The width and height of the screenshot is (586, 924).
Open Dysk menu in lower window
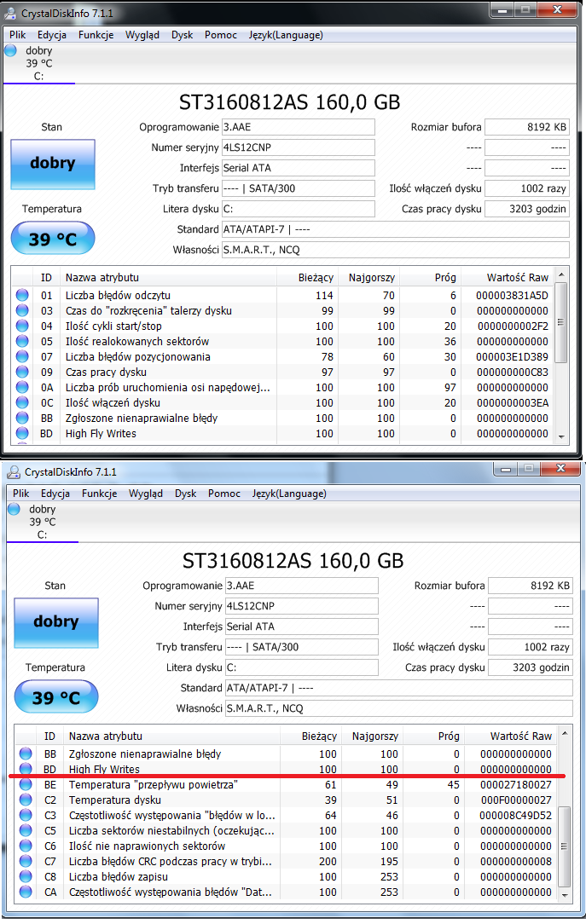pos(185,494)
